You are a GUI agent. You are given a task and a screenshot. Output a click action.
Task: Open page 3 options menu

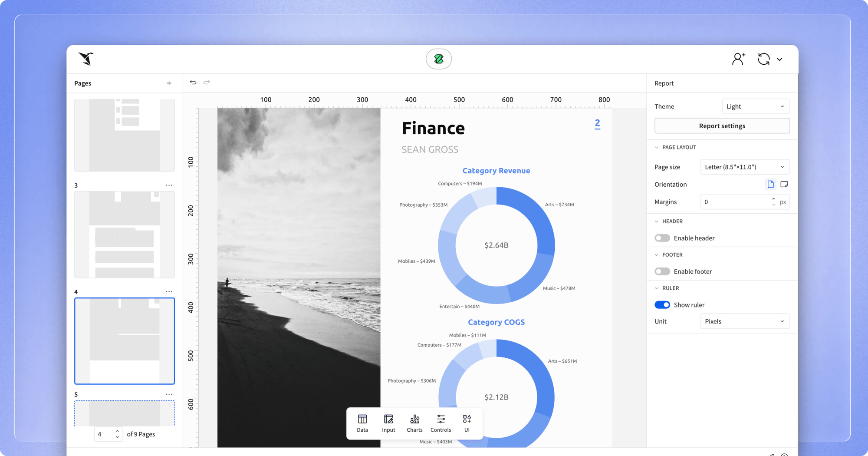(x=169, y=185)
